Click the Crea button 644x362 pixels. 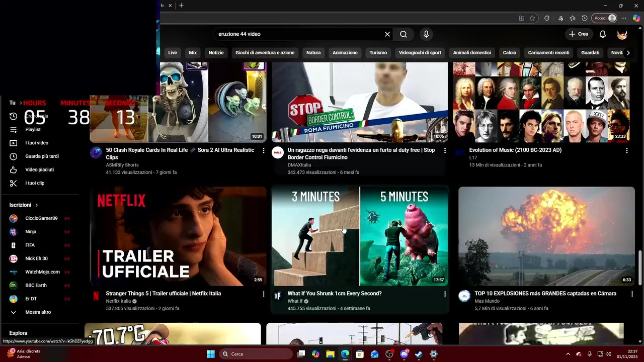(579, 34)
